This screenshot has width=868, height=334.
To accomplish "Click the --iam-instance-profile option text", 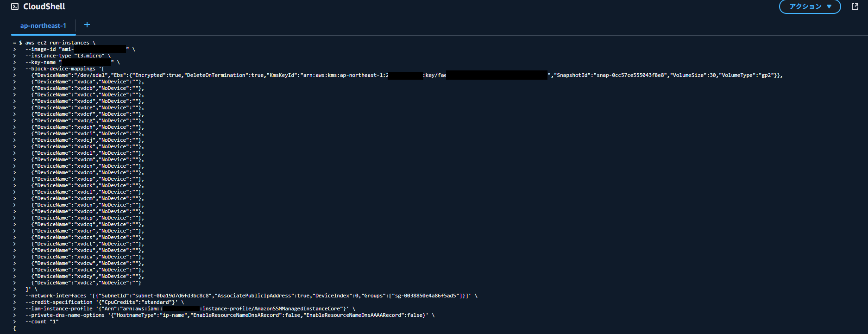I will coord(59,309).
